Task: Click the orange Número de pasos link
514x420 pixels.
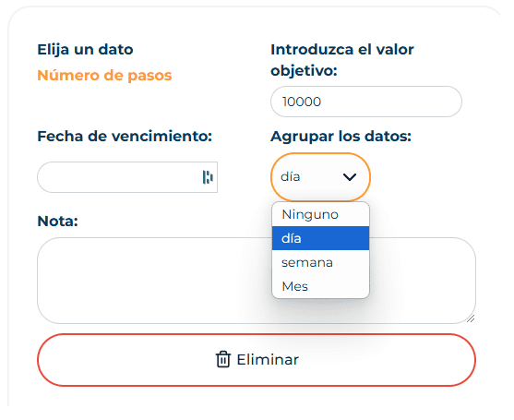Action: click(104, 76)
